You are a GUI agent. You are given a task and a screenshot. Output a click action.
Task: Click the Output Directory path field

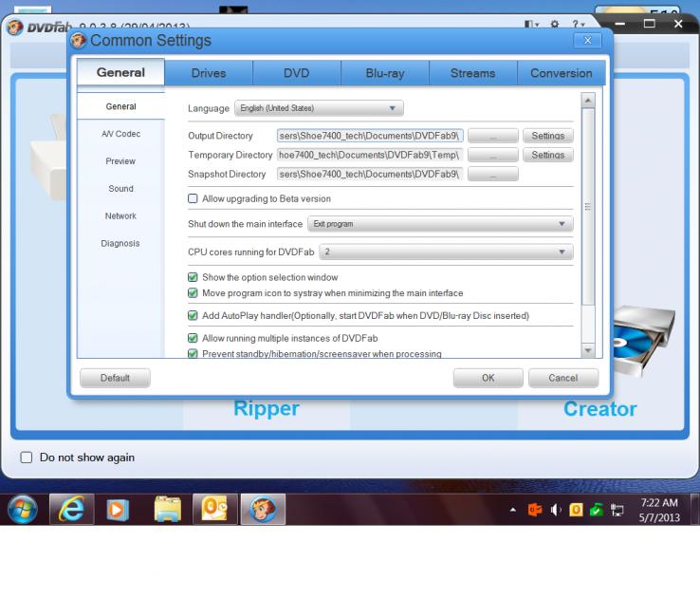pos(370,136)
